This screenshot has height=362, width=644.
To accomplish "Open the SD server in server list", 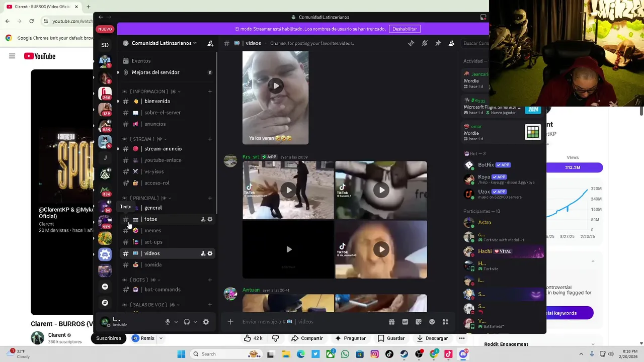I will coord(105,45).
